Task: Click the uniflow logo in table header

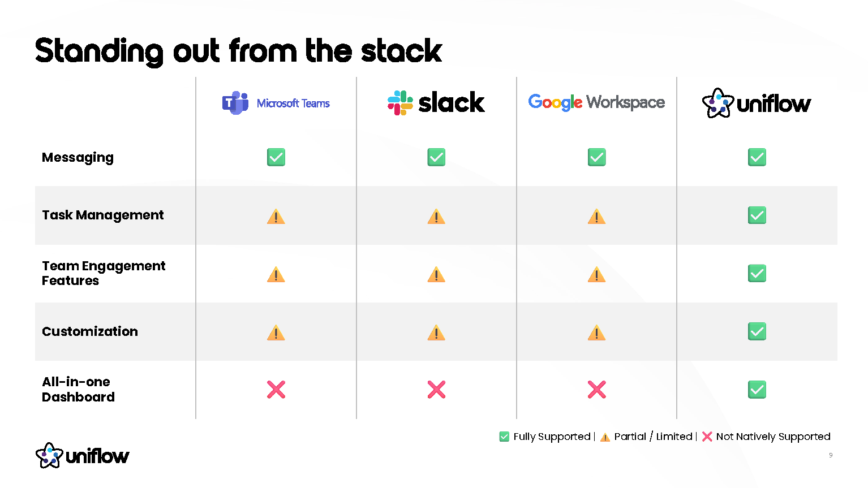Action: [x=757, y=103]
